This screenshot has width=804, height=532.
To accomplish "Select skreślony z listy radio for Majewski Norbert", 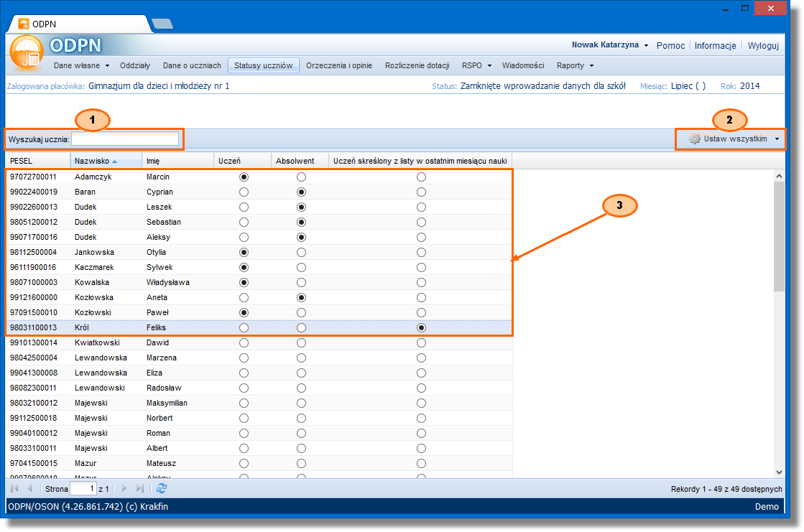I will [422, 419].
